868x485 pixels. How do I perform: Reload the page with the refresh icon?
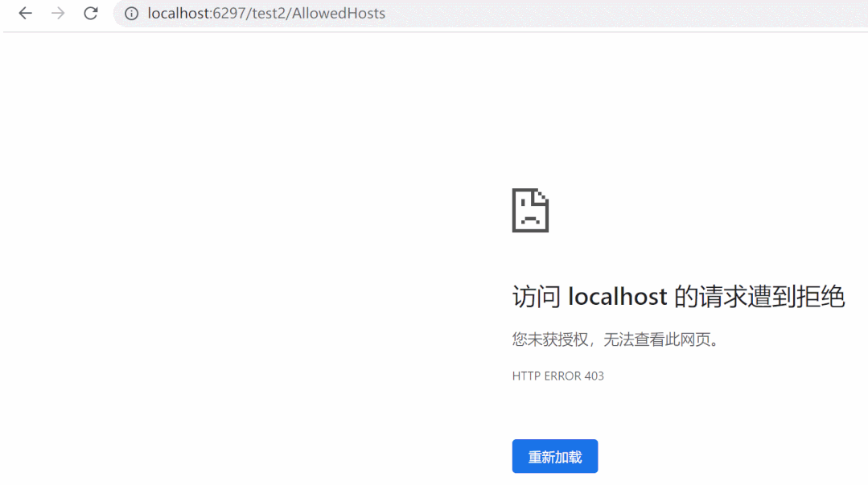click(91, 14)
